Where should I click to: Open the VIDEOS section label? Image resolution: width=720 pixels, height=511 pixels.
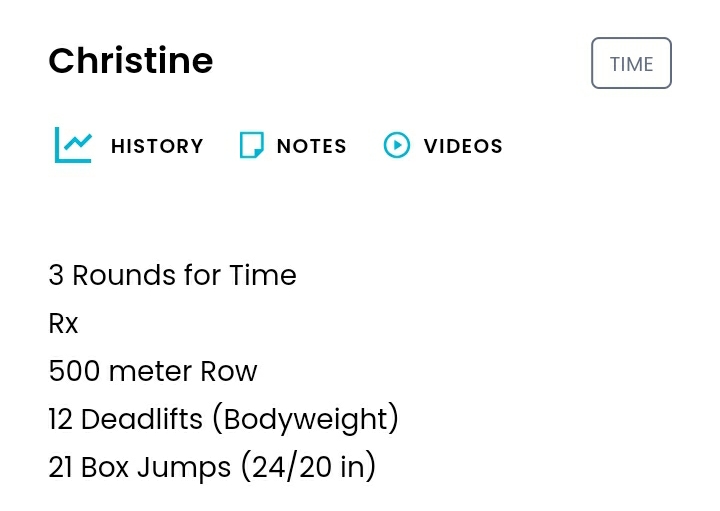pyautogui.click(x=463, y=146)
